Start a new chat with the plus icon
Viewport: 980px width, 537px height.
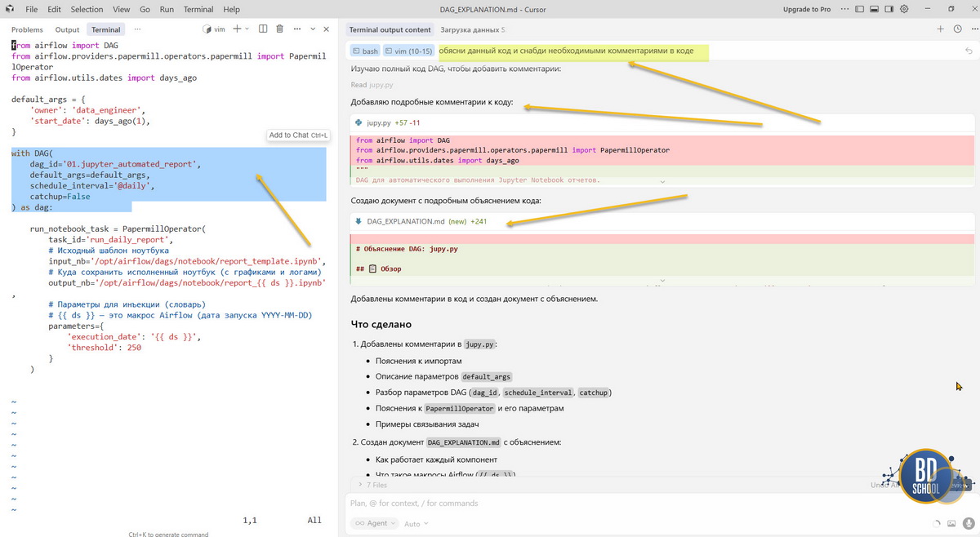940,29
